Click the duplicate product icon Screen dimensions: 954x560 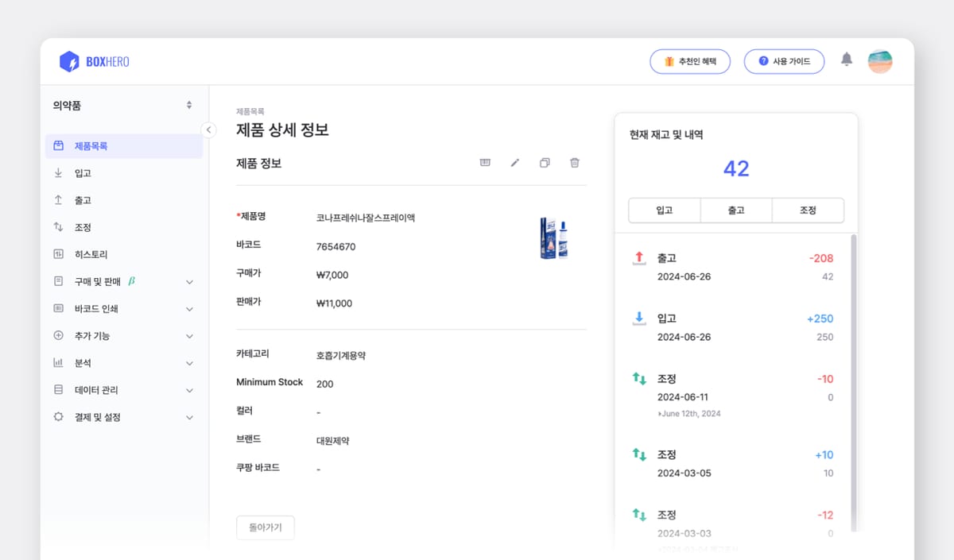[545, 162]
